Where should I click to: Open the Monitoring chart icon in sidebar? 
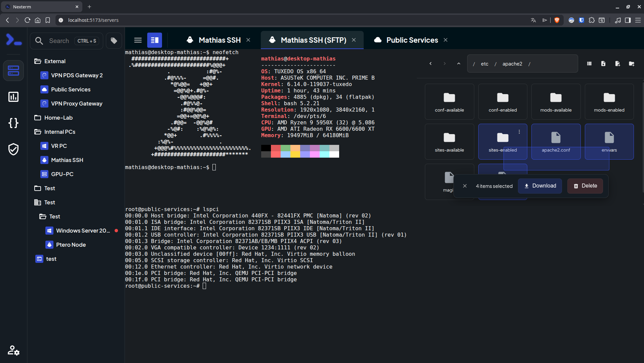pyautogui.click(x=13, y=97)
